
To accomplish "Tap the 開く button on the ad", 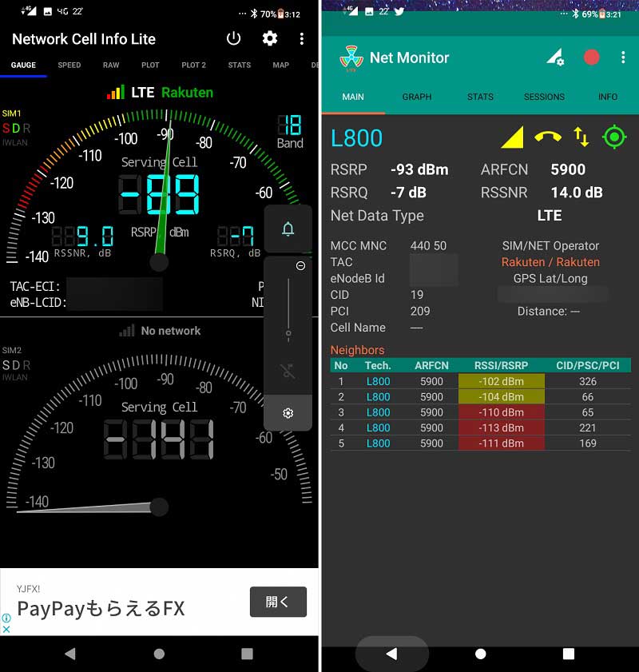I will 279,602.
